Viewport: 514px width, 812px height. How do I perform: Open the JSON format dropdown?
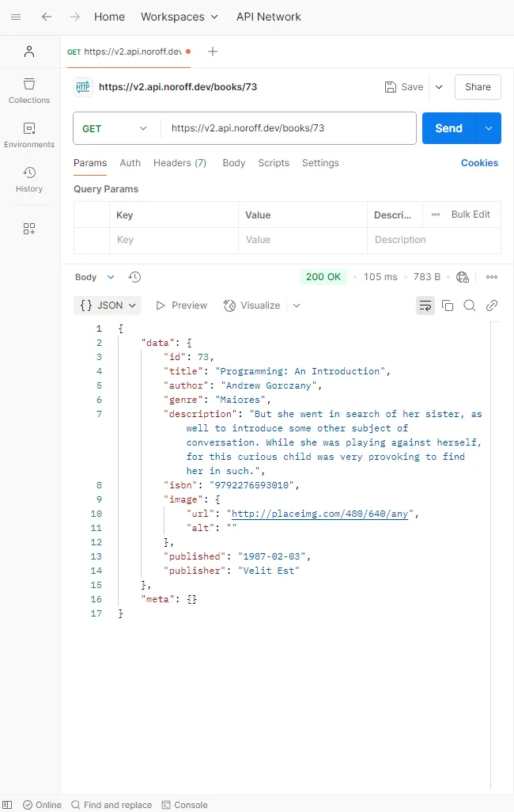click(x=108, y=305)
